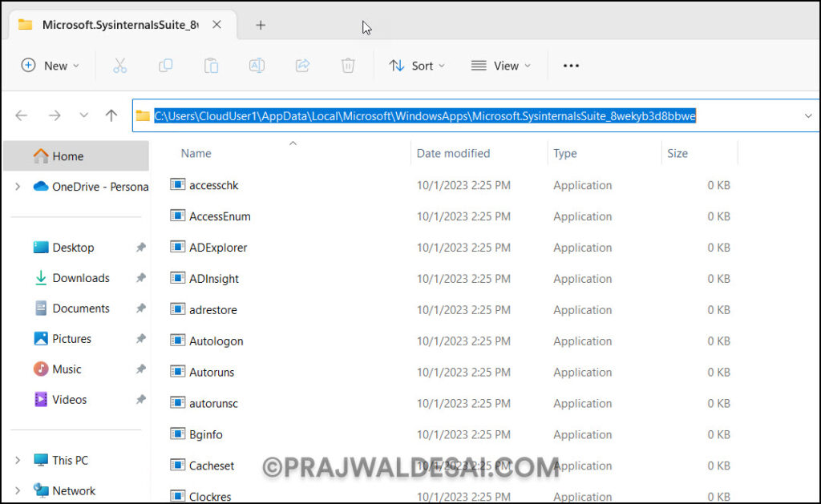Select the accesschk file name
This screenshot has width=821, height=504.
(213, 185)
